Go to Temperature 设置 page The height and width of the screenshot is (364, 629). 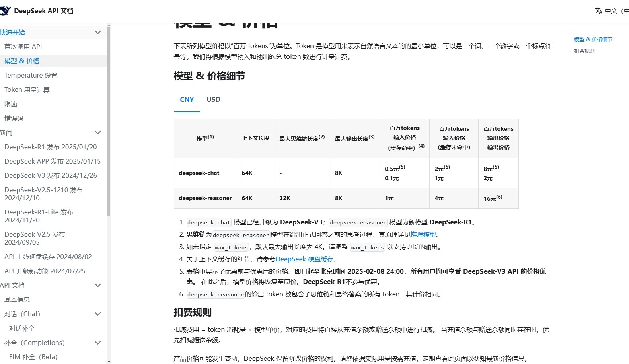31,75
